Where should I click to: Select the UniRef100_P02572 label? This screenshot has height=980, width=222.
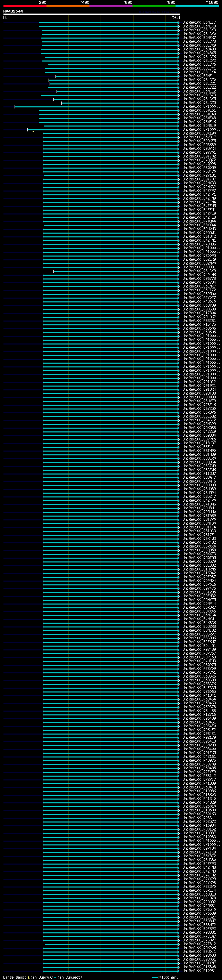coord(199,821)
